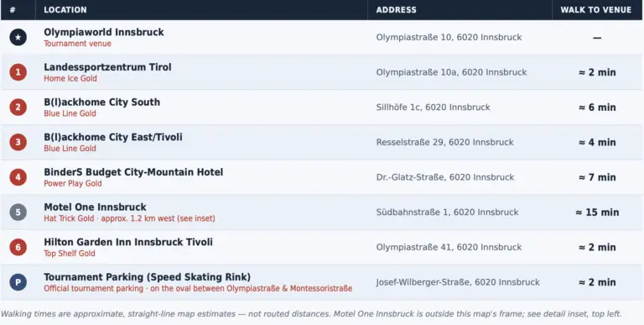This screenshot has height=325, width=644.
Task: Select B(l)ackhome City South name
Action: click(x=101, y=102)
